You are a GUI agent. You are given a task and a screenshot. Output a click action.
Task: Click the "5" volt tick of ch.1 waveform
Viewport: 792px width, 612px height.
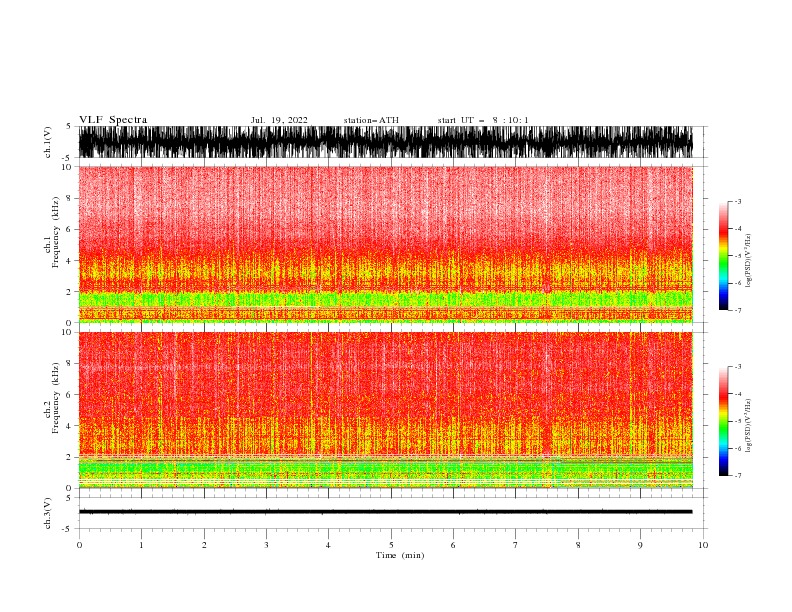(x=69, y=126)
